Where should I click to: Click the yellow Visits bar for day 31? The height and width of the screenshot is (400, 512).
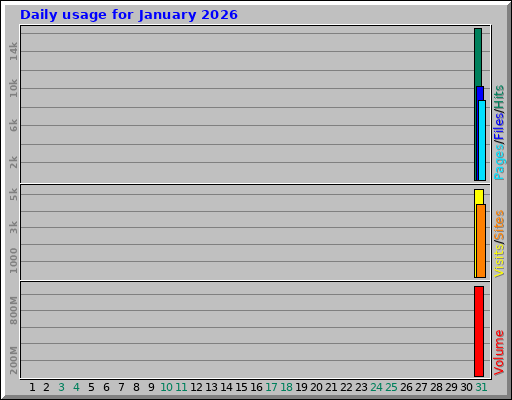pos(479,197)
